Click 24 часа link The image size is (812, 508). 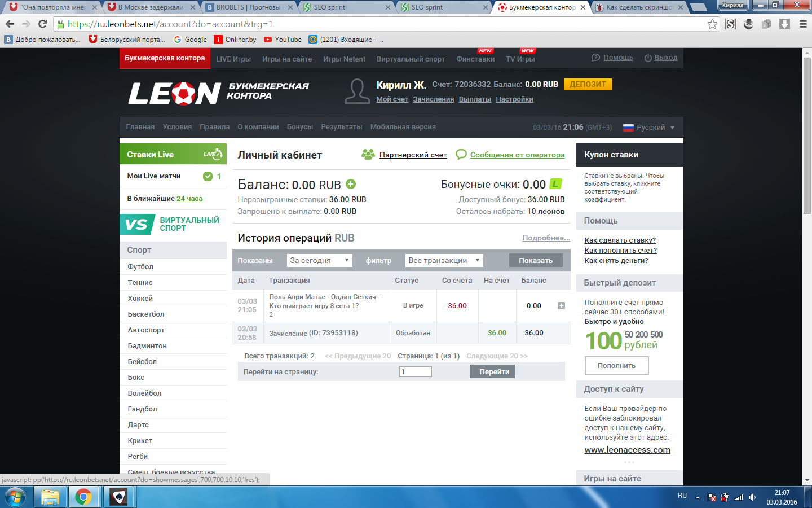pyautogui.click(x=189, y=199)
